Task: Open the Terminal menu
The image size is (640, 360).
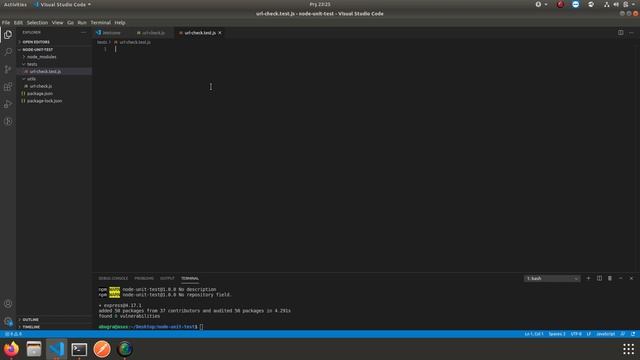Action: (100, 22)
